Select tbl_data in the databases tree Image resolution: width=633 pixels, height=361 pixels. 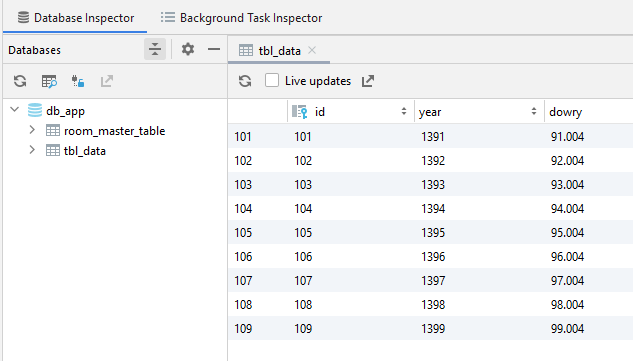pyautogui.click(x=85, y=151)
